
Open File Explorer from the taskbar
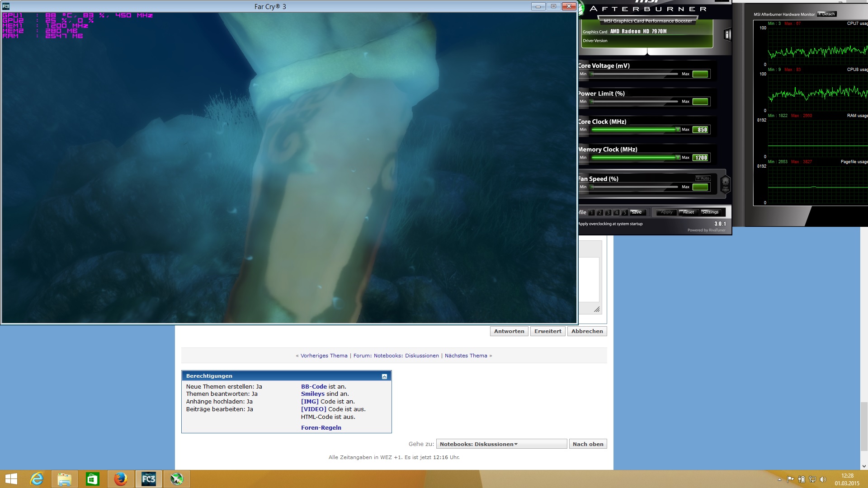click(x=65, y=479)
